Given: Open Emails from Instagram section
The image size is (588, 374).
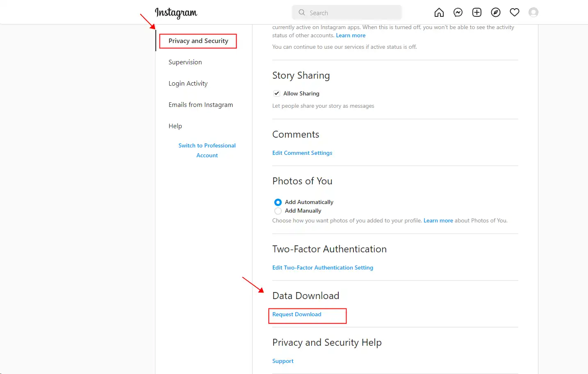Looking at the screenshot, I should coord(201,105).
